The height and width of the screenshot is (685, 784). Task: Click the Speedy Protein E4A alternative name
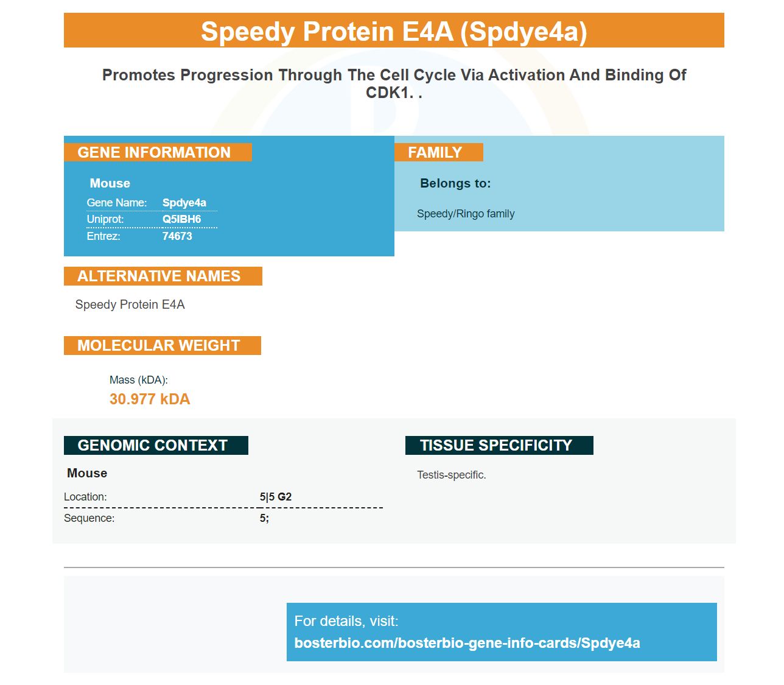pos(130,304)
